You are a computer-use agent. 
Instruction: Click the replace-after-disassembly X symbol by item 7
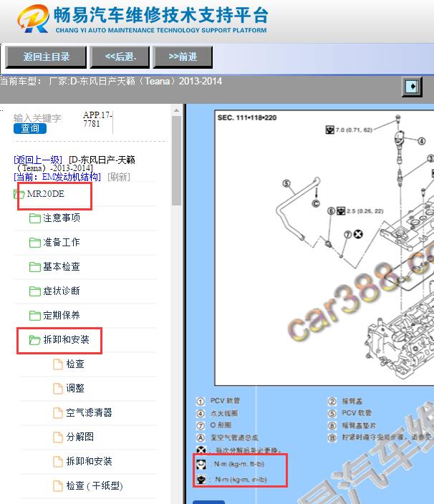(x=358, y=234)
